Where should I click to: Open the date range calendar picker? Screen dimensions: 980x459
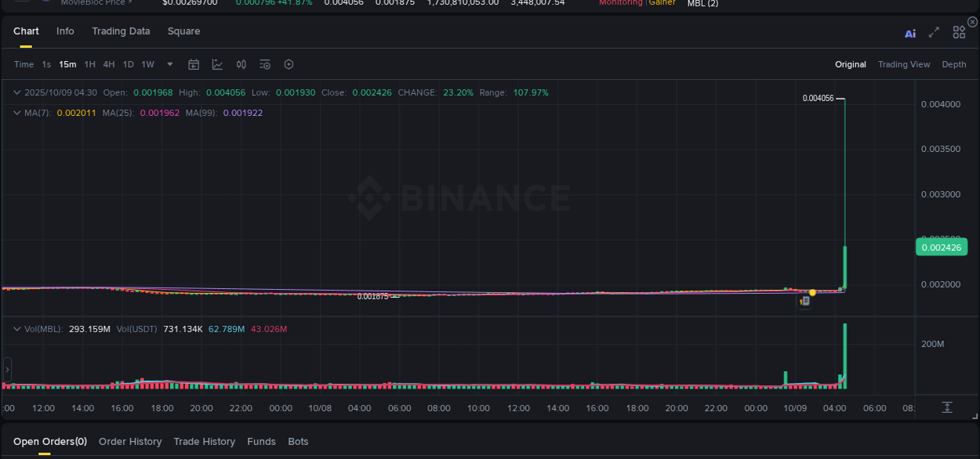pyautogui.click(x=194, y=64)
